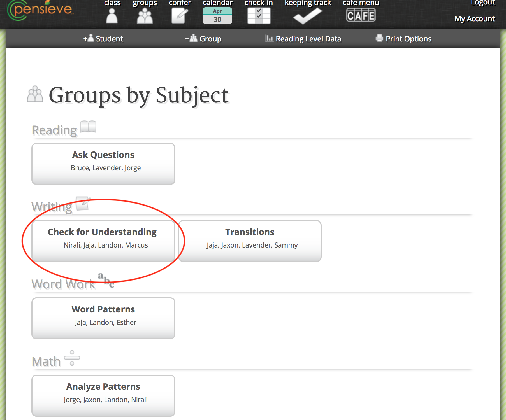Image resolution: width=506 pixels, height=420 pixels.
Task: Click the Writing section heading
Action: tap(52, 207)
